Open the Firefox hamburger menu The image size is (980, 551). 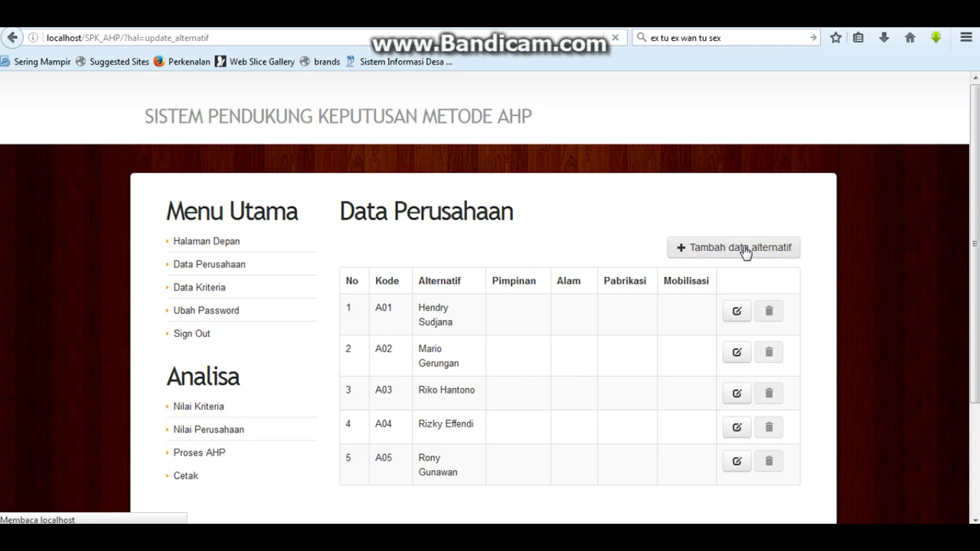click(966, 38)
